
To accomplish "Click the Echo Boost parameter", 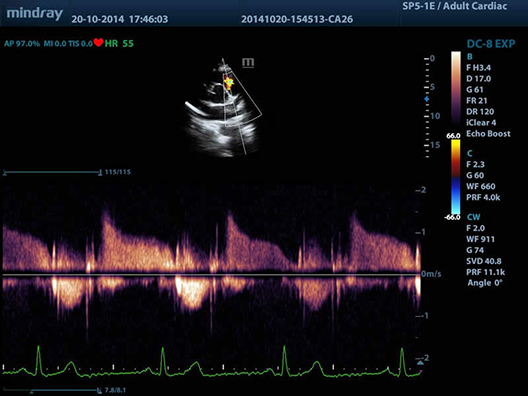I will (x=488, y=134).
